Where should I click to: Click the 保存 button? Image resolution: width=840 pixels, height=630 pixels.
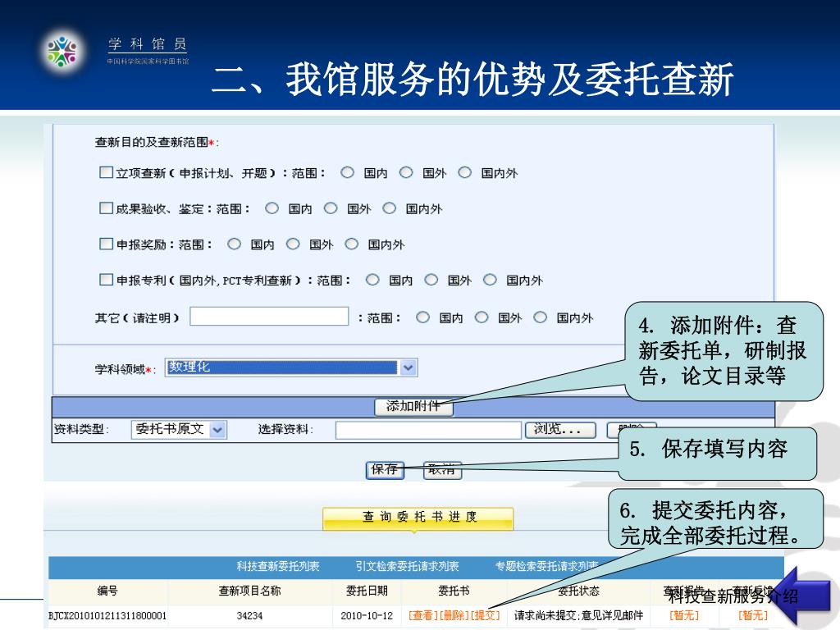pyautogui.click(x=385, y=470)
